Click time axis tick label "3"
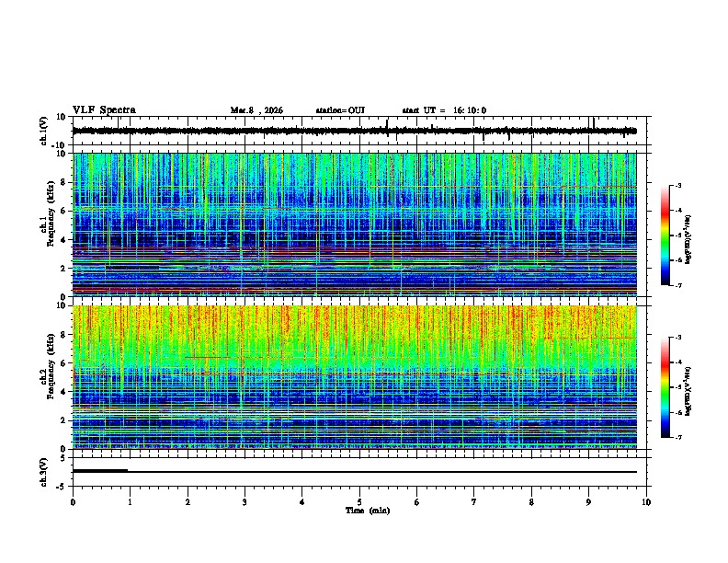Image resolution: width=728 pixels, height=563 pixels. click(245, 502)
